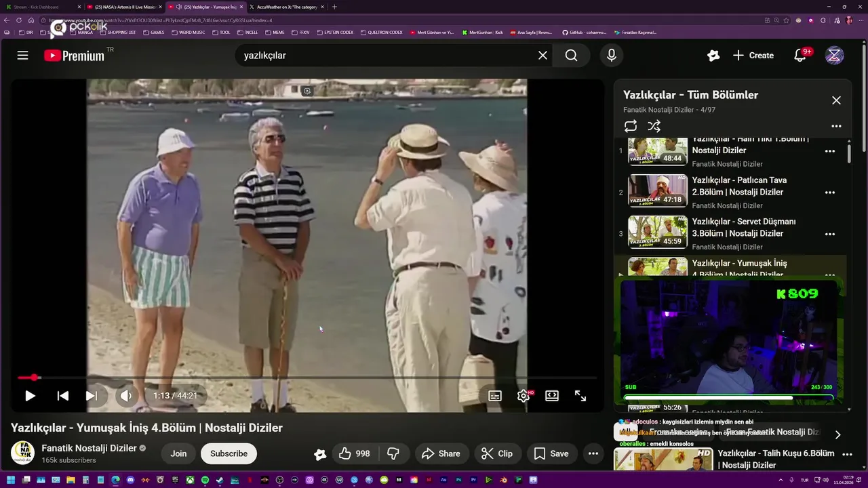This screenshot has width=868, height=488.
Task: Go to the previous video in playlist
Action: pyautogui.click(x=62, y=396)
